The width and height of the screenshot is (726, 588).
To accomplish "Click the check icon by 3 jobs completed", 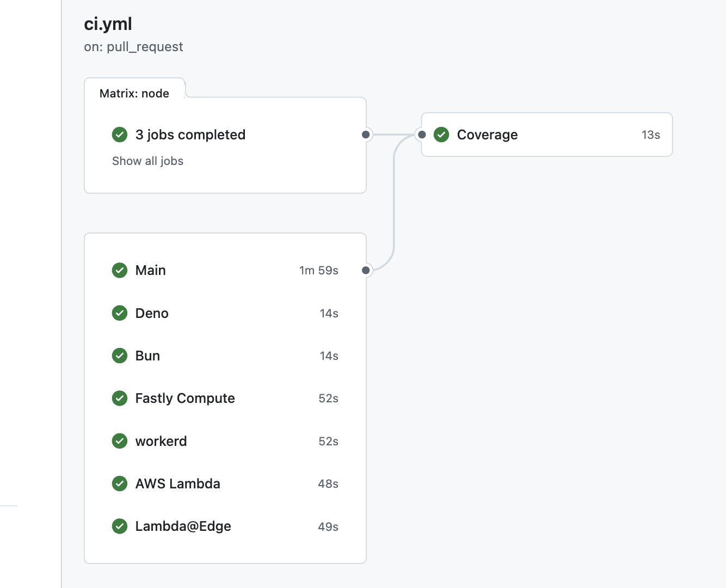I will [120, 134].
